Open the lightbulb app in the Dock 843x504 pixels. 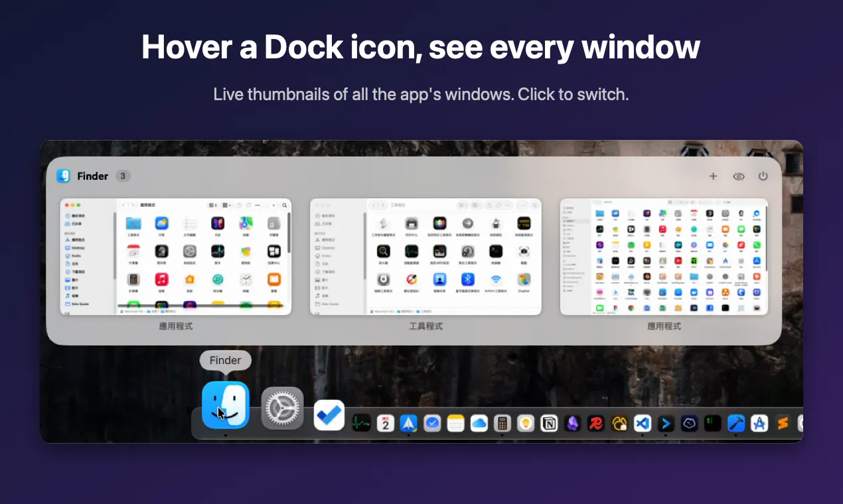click(x=526, y=423)
